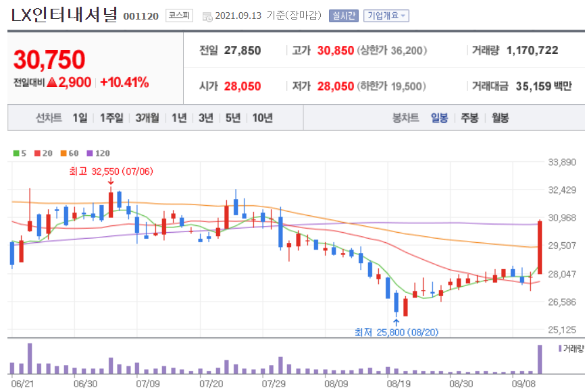Click the 33,890 price axis label
Viewport: 585px width, 392px height.
pyautogui.click(x=562, y=162)
